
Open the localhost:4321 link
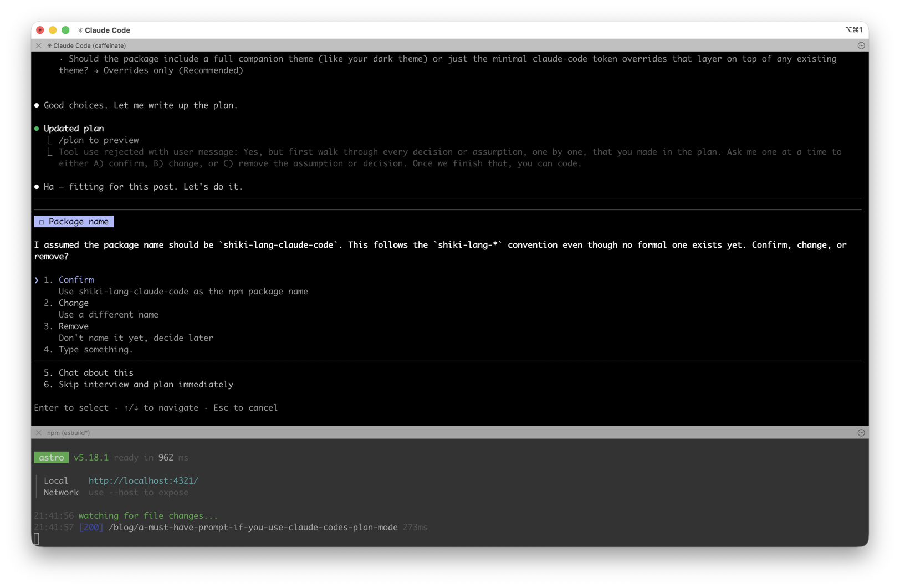143,481
